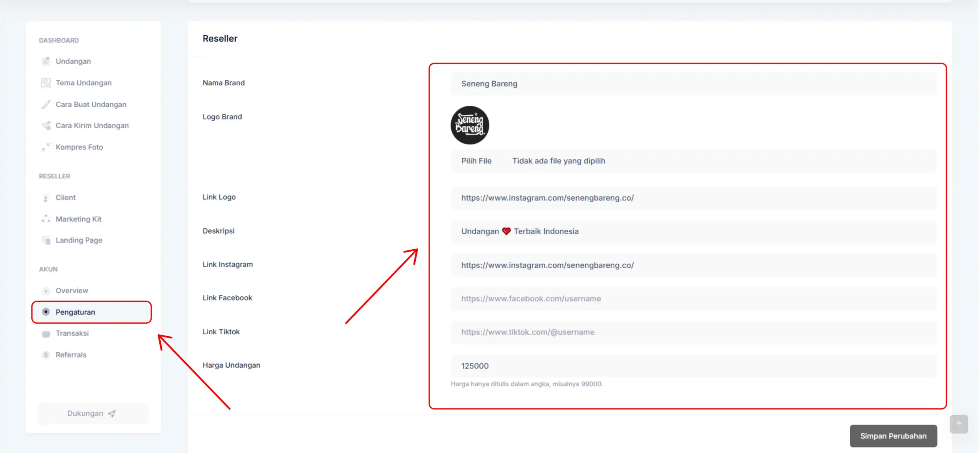980x453 pixels.
Task: Click the Referrals dollar icon
Action: pyautogui.click(x=46, y=355)
